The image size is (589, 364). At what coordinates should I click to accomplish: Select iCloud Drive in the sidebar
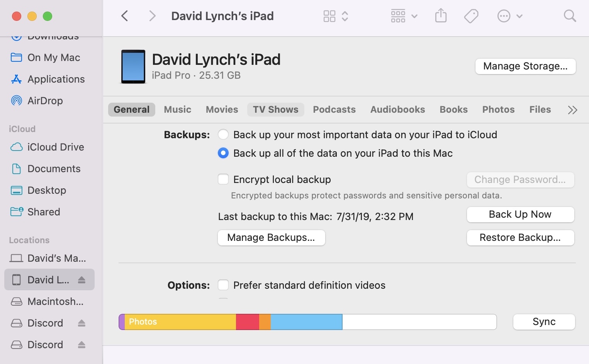click(x=56, y=147)
